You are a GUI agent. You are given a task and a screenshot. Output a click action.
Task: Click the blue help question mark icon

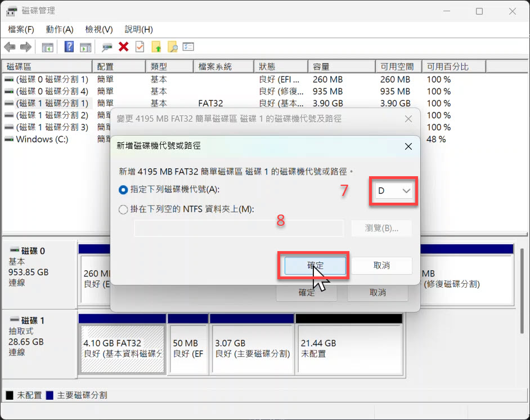coord(69,47)
